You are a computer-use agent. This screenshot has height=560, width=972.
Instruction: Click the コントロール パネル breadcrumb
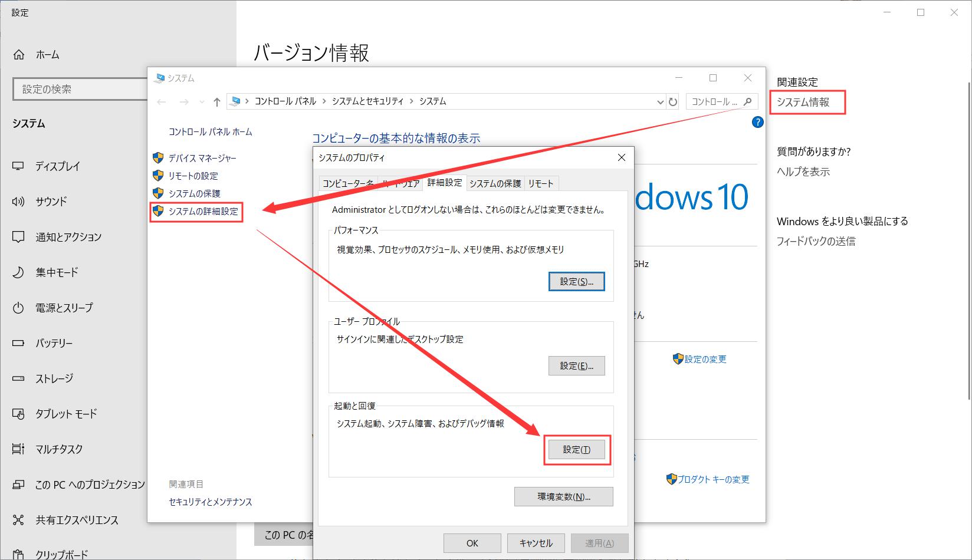tap(285, 101)
